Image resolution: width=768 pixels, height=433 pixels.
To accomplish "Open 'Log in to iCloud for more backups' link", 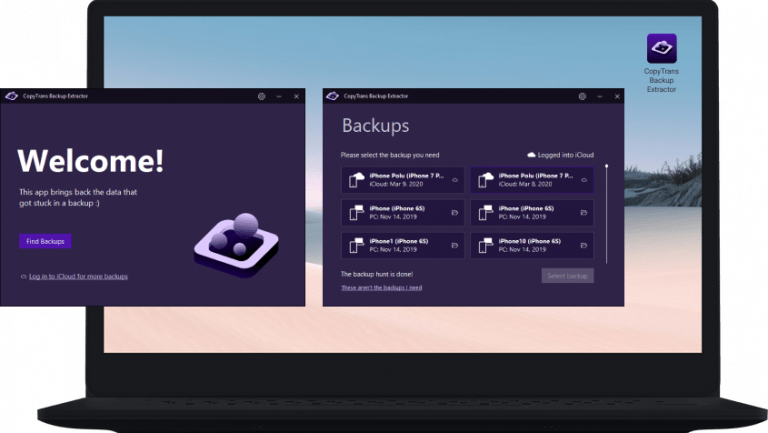I will (x=78, y=277).
